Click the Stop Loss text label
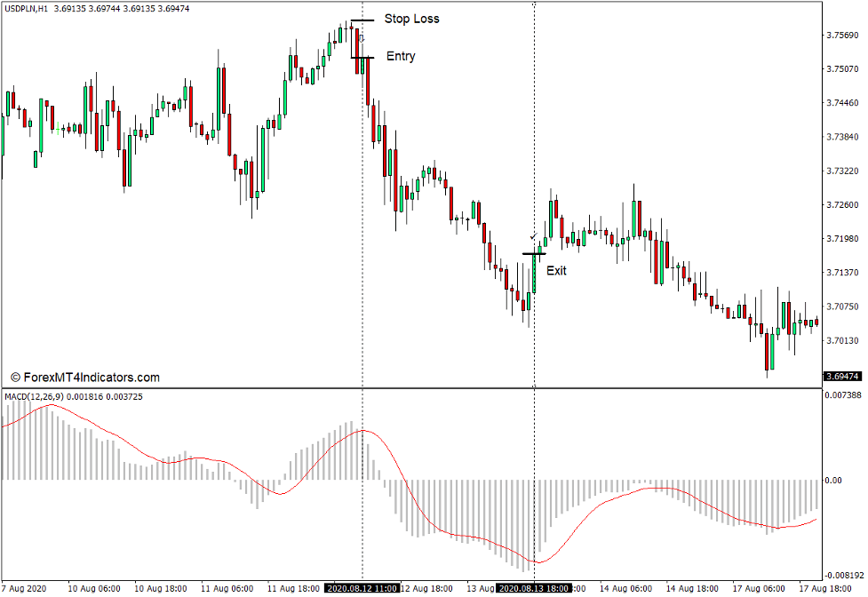The height and width of the screenshot is (597, 868). 412,18
